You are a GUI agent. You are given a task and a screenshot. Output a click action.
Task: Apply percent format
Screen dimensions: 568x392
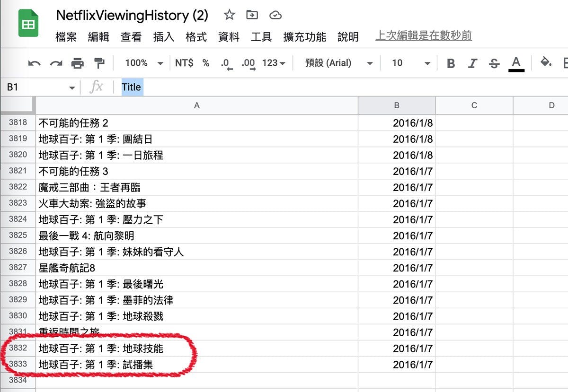pos(206,63)
